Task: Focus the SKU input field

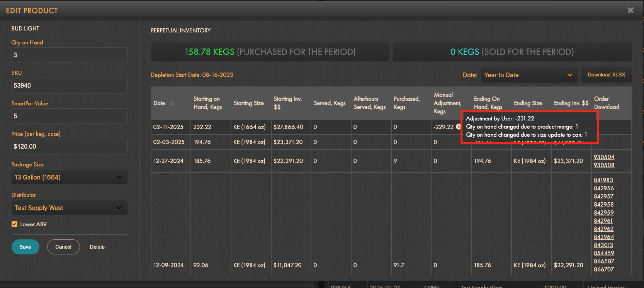Action: 69,86
